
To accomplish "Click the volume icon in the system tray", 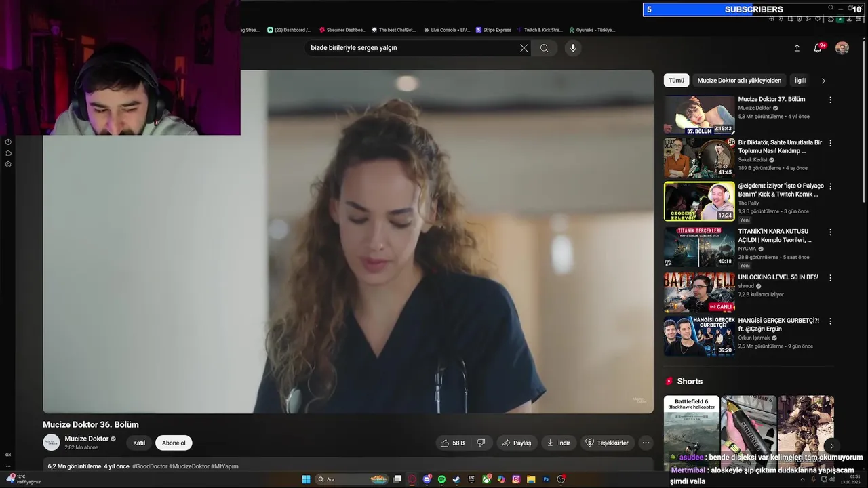I will [833, 479].
